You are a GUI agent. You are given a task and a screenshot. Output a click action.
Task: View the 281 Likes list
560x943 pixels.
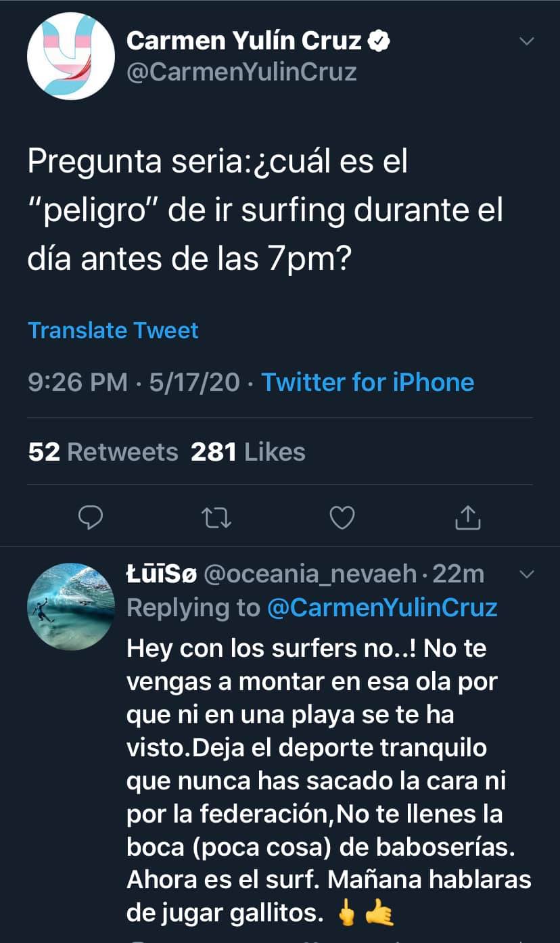point(248,452)
